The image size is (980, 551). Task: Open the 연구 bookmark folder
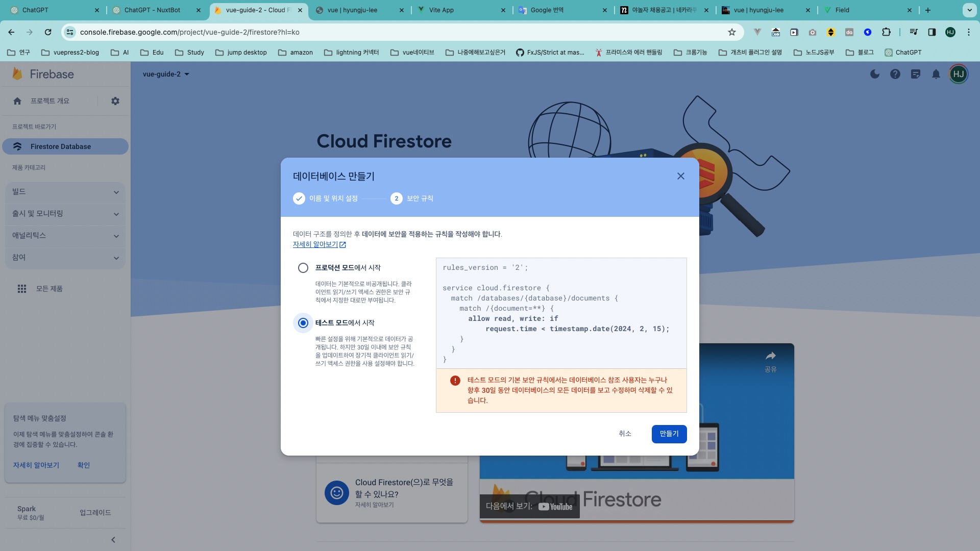19,52
